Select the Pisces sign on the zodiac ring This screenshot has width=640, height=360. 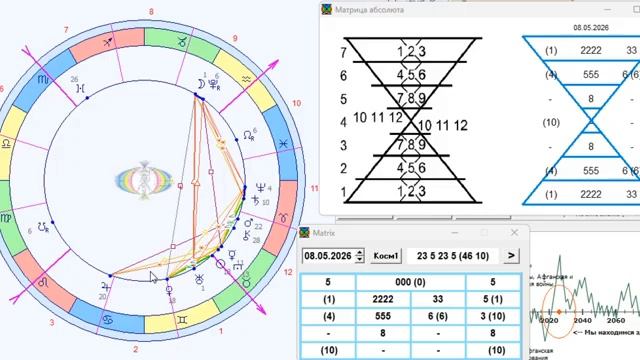283,143
